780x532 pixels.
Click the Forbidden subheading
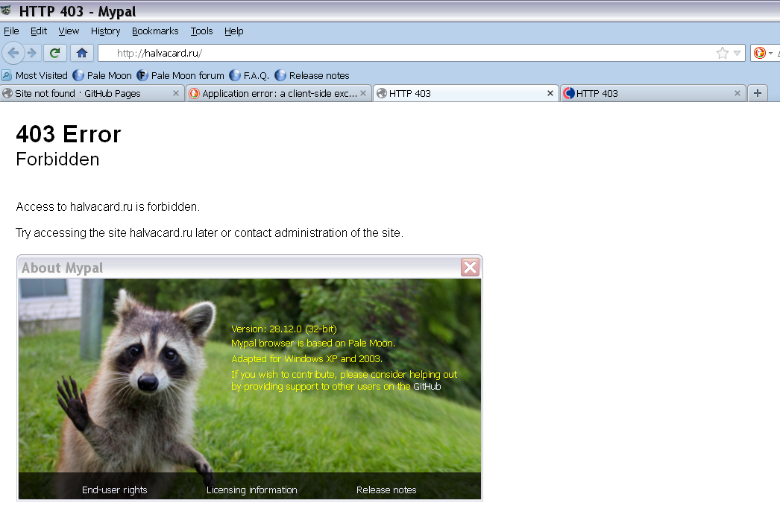point(57,159)
